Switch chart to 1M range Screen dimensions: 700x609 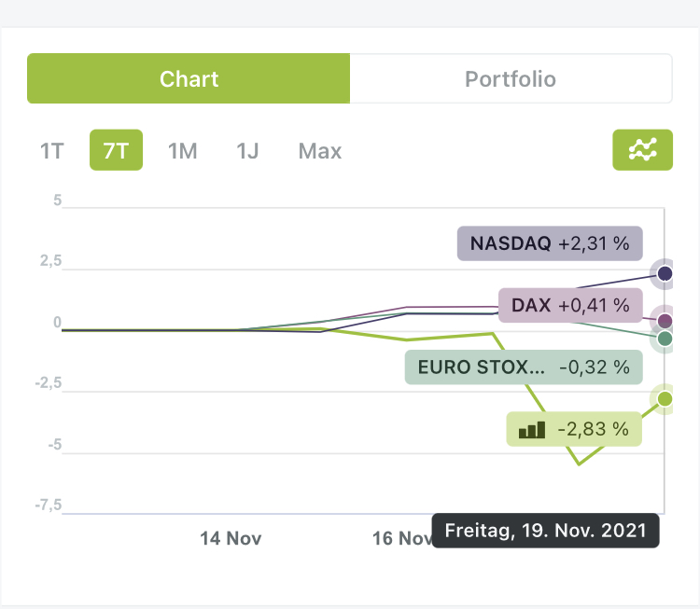pos(182,151)
